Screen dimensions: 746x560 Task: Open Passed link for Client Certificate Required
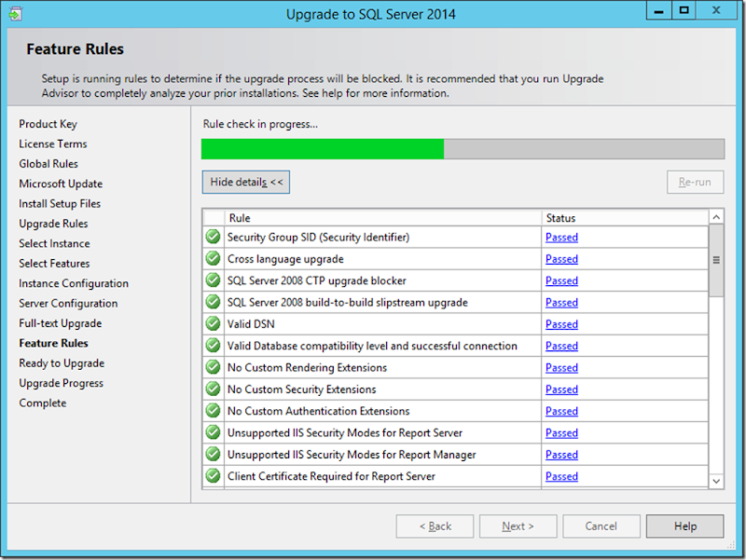561,476
